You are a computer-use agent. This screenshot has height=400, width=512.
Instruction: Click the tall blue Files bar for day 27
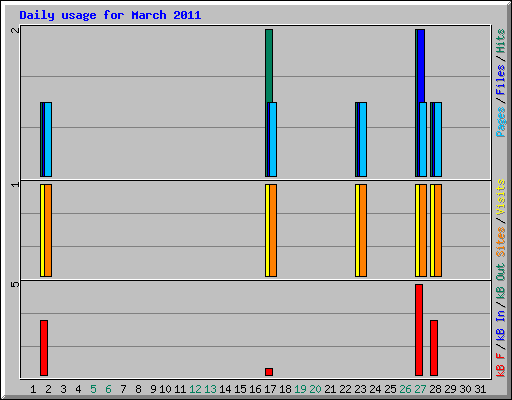coord(421,66)
